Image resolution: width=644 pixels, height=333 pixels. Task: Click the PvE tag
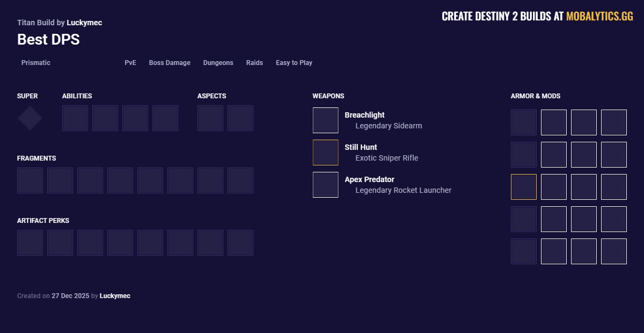[130, 63]
